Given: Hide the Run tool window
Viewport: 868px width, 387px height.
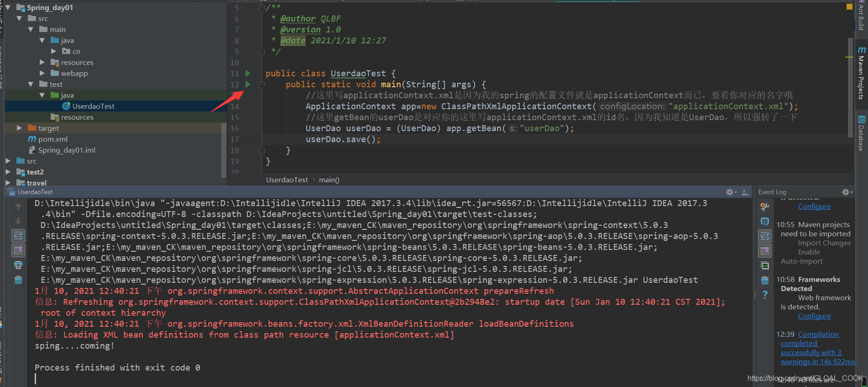Looking at the screenshot, I should pos(745,192).
